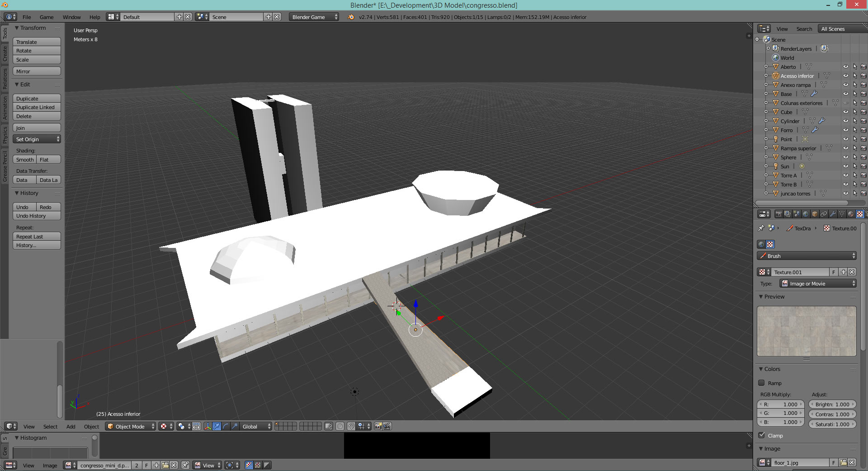The height and width of the screenshot is (471, 868).
Task: Select the scale manipulator icon
Action: point(235,426)
